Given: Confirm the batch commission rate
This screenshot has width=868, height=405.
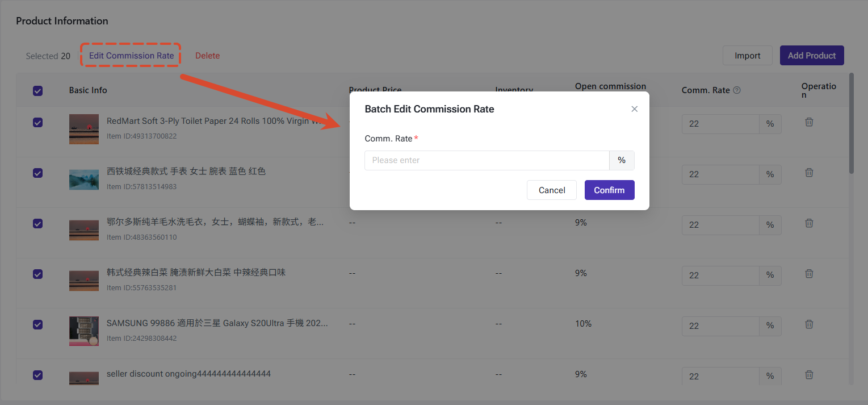Looking at the screenshot, I should click(609, 190).
